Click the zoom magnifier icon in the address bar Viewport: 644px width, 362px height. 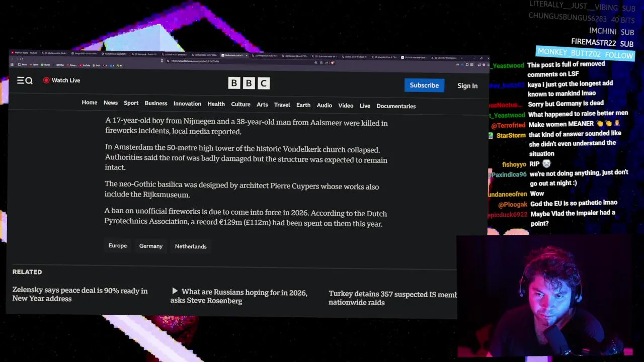click(x=316, y=63)
